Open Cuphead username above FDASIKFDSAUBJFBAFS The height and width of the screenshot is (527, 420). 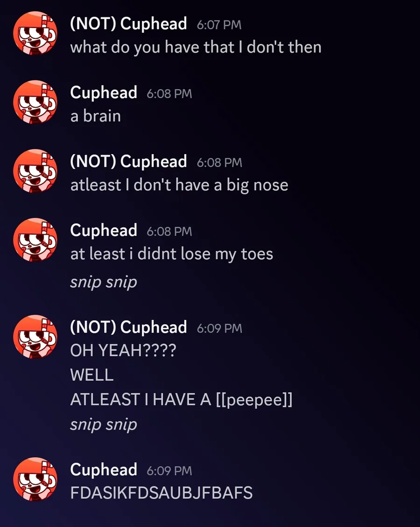click(104, 470)
